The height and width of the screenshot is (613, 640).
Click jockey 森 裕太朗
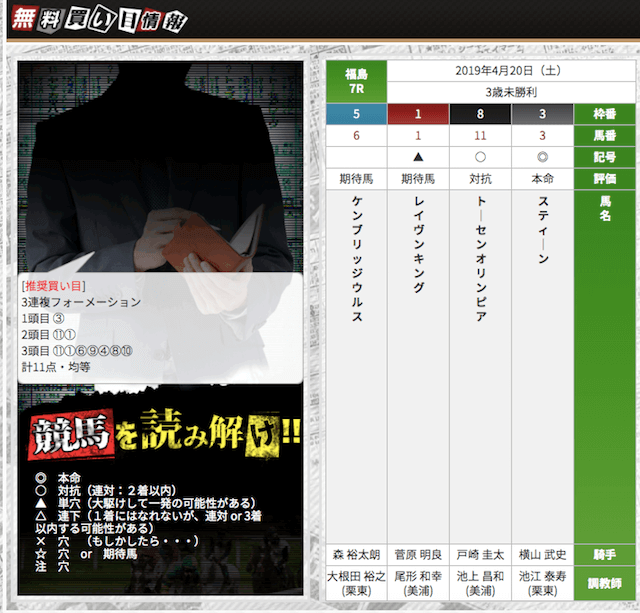[356, 555]
